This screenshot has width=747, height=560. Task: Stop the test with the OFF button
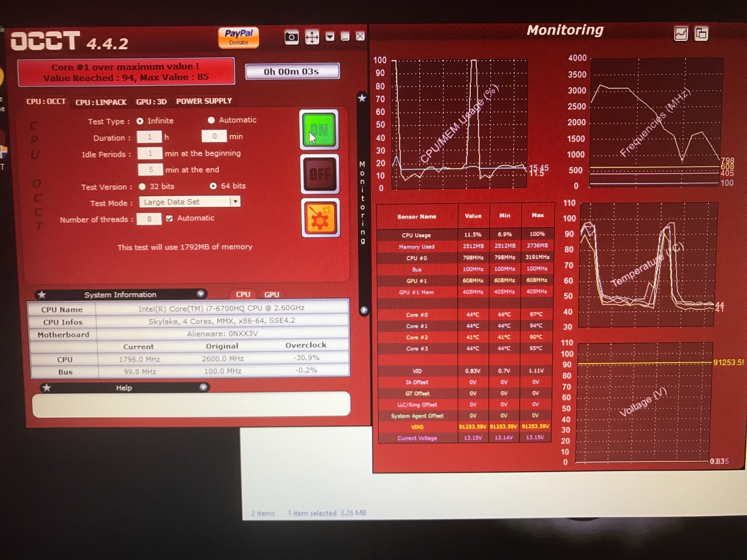320,174
